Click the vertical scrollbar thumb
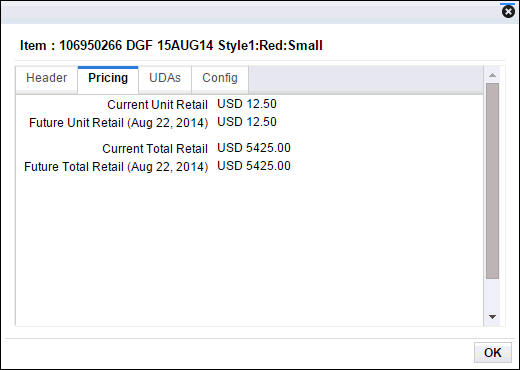520x370 pixels. click(492, 181)
